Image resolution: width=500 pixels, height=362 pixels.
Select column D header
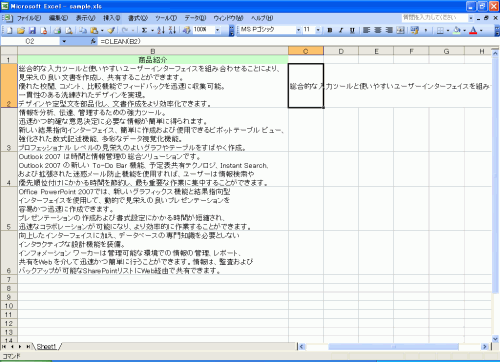click(x=341, y=51)
